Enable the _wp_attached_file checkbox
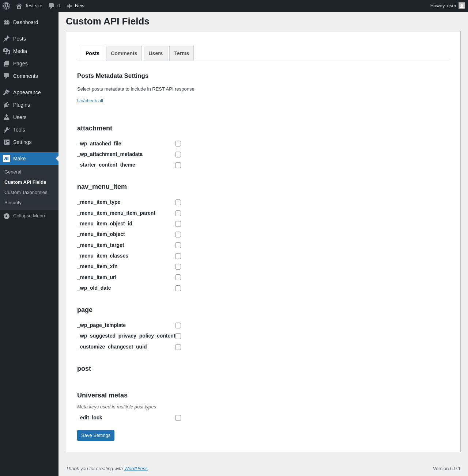468x476 pixels. coord(178,144)
